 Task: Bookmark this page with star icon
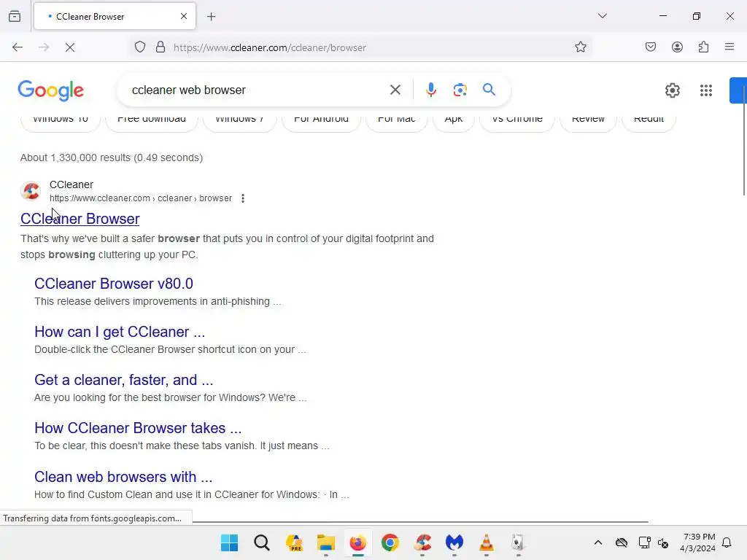580,47
